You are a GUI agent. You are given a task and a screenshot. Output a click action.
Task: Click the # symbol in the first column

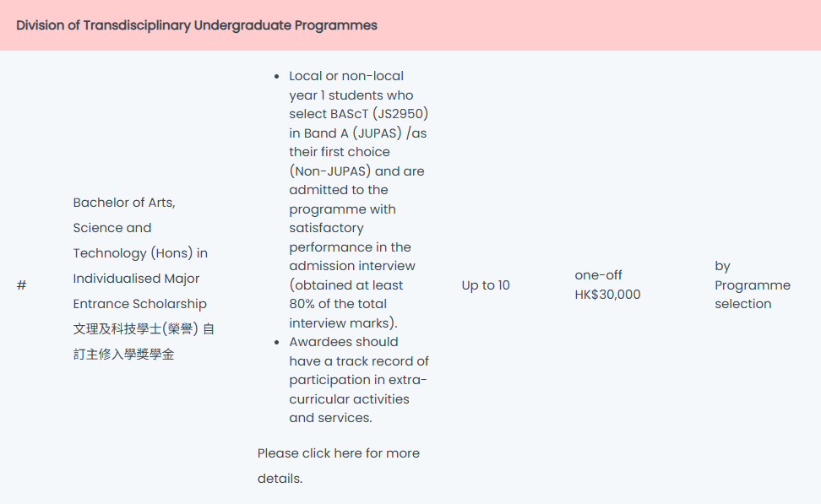[x=21, y=285]
